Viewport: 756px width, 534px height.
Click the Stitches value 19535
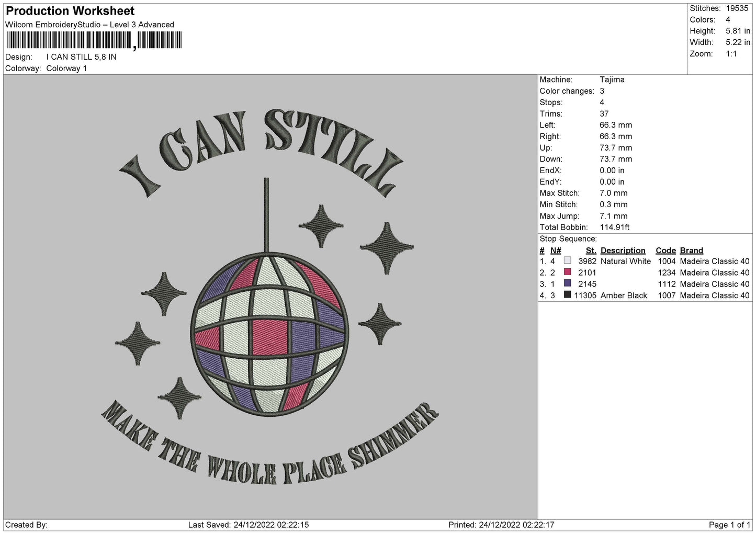(x=738, y=8)
